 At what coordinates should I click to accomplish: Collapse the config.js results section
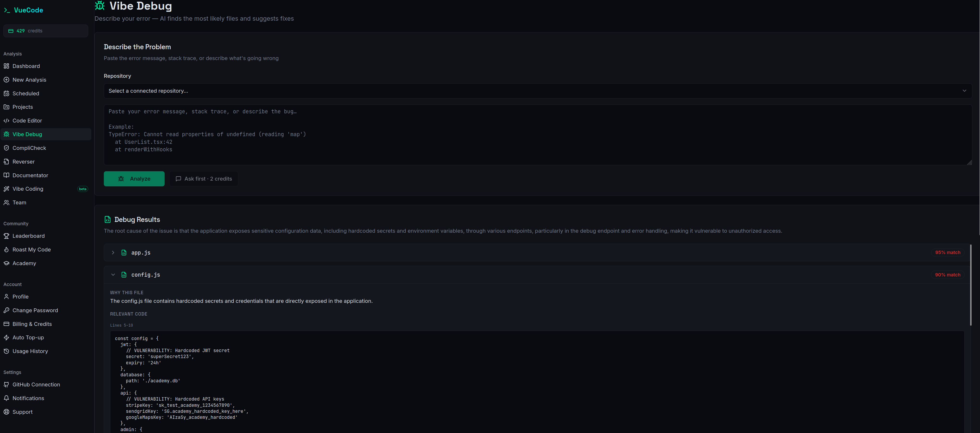pos(113,274)
